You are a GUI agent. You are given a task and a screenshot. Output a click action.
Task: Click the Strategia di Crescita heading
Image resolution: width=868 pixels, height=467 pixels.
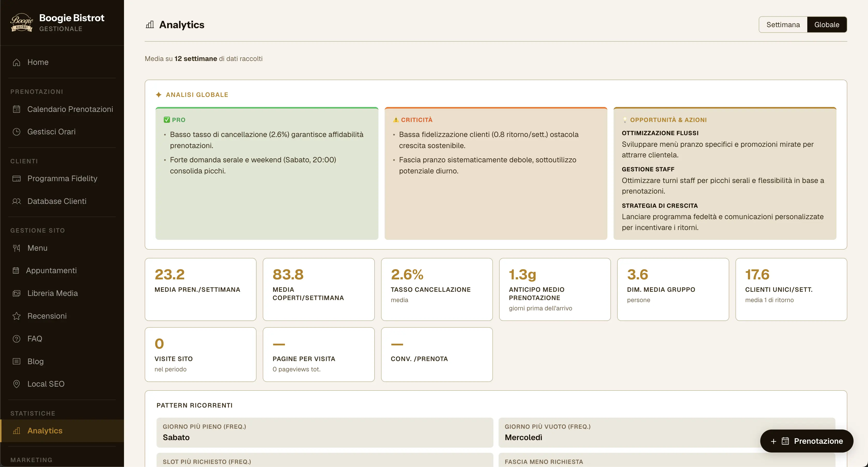[660, 206]
